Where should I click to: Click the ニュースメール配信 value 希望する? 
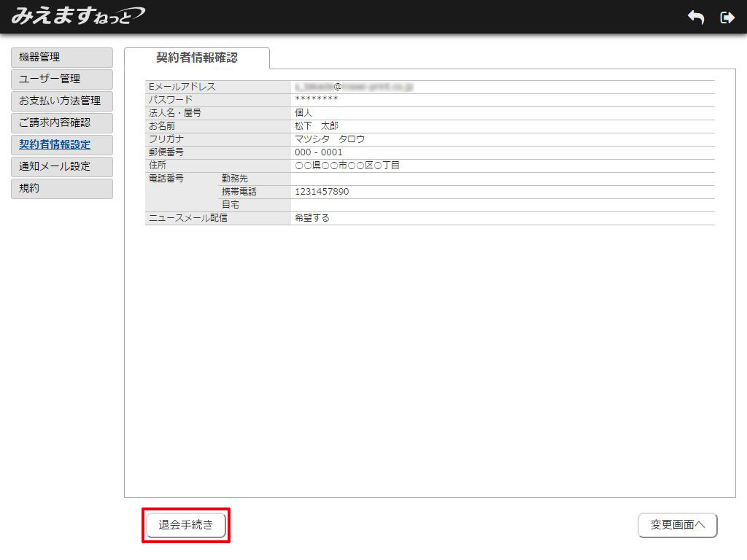[312, 218]
